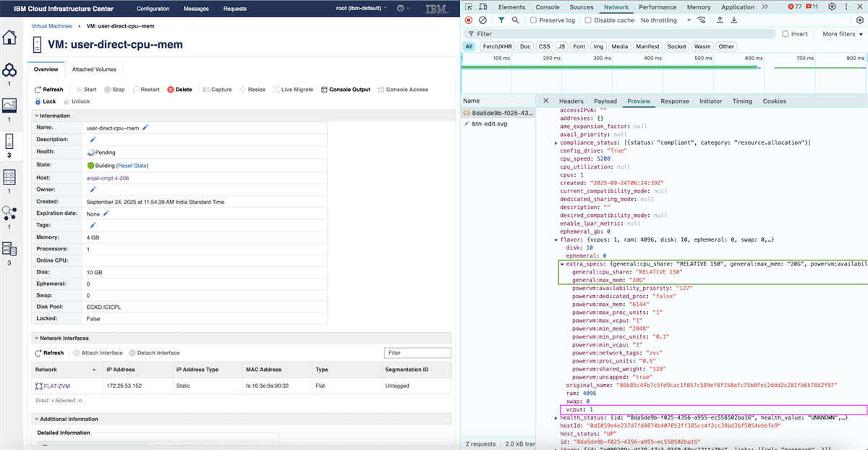Switch to the Attached Volumes tab
868x450 pixels.
click(x=94, y=69)
